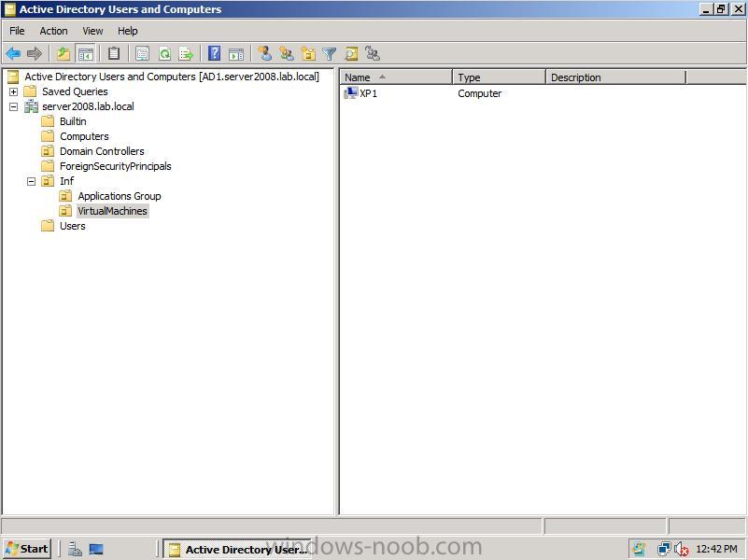Click the first system tray icon

639,550
